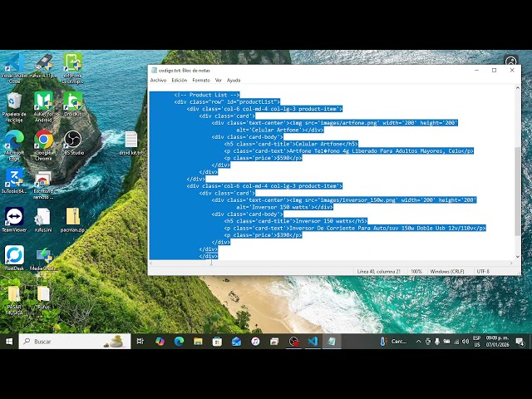Click the Buscar taskbar search box
Viewport: 532px width, 399px height.
pos(75,342)
